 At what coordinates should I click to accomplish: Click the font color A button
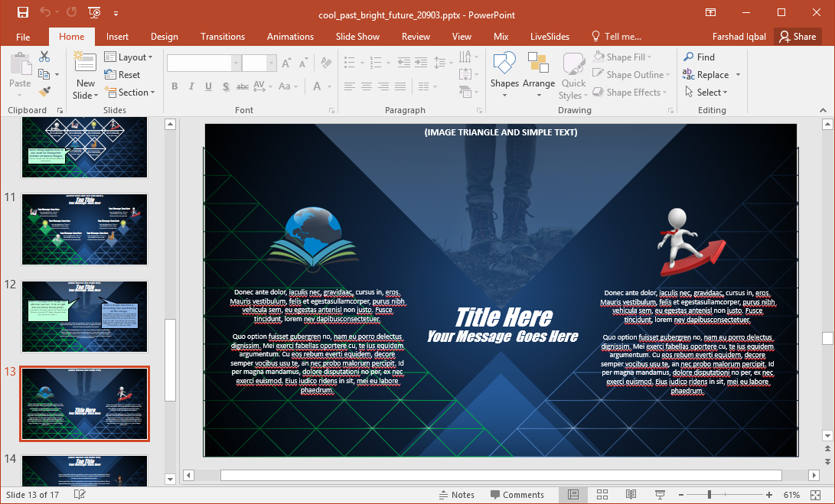point(318,86)
